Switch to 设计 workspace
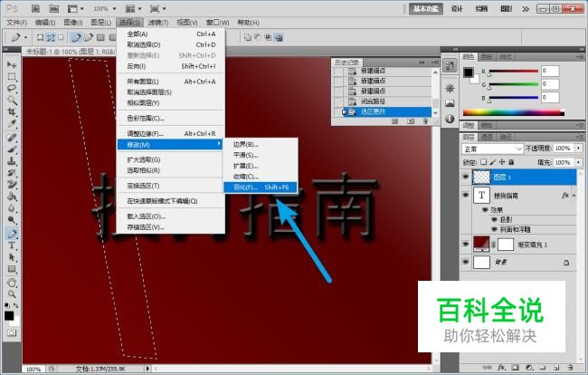The image size is (588, 375). 457,8
